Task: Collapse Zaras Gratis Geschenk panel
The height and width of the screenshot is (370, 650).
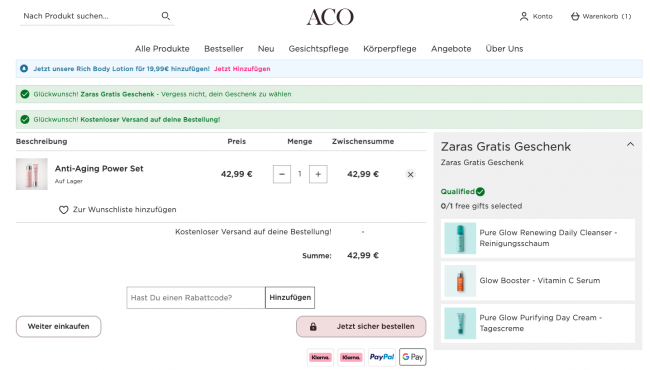Action: [x=630, y=145]
